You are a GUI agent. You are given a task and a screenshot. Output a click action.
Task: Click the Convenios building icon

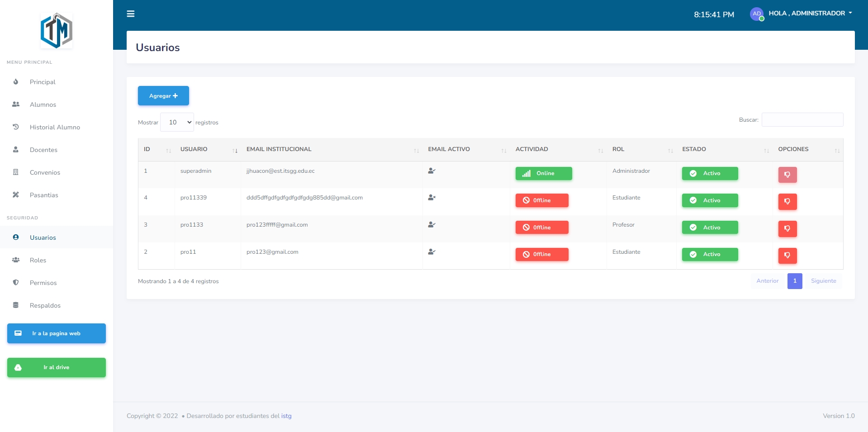click(x=16, y=172)
